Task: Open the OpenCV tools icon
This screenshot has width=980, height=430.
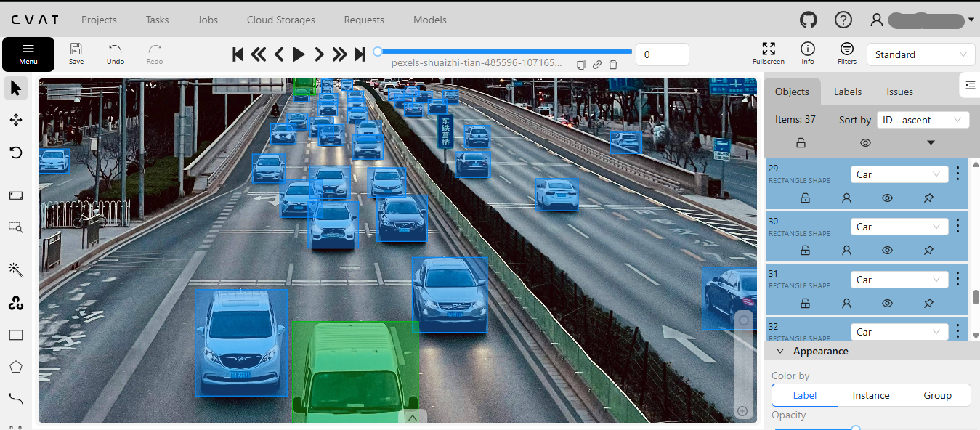Action: tap(16, 303)
